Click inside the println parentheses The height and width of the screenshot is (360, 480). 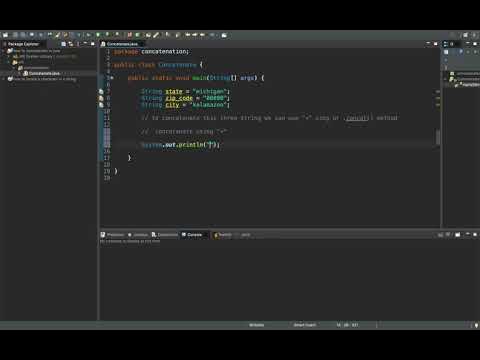click(210, 145)
